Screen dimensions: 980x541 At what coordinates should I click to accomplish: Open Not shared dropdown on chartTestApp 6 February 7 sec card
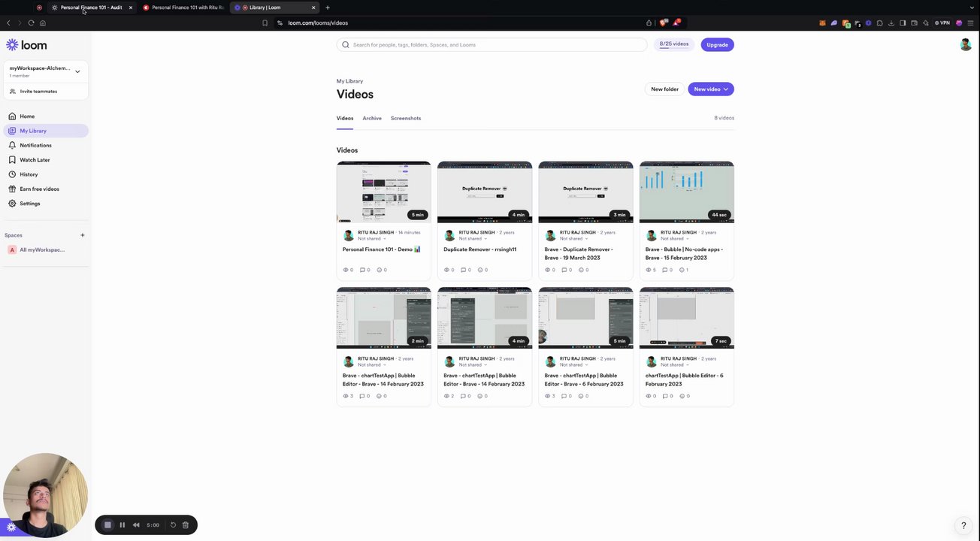pyautogui.click(x=673, y=365)
